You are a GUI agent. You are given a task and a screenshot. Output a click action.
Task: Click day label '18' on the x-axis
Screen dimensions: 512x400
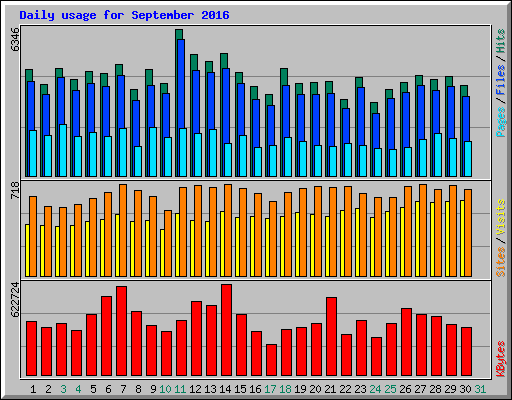tap(285, 389)
